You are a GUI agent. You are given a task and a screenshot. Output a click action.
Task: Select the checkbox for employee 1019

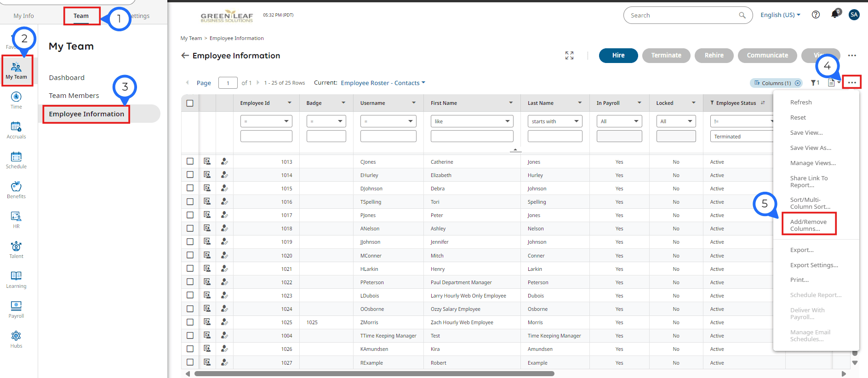point(190,241)
